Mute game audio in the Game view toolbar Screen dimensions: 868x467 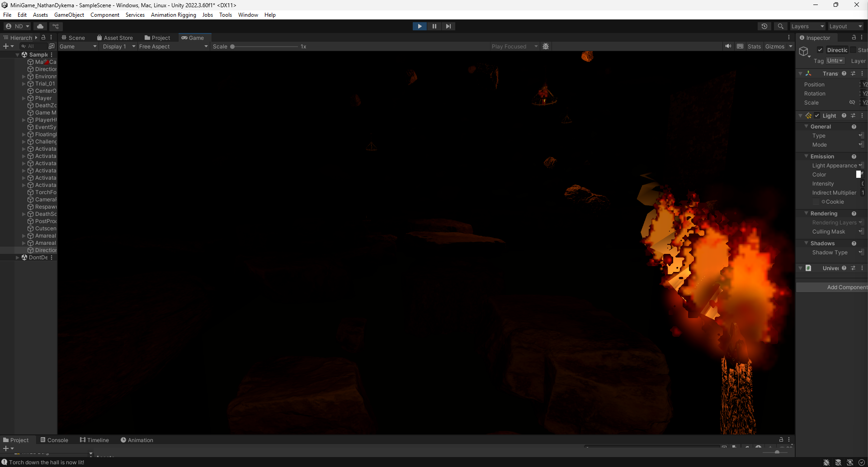pos(728,46)
